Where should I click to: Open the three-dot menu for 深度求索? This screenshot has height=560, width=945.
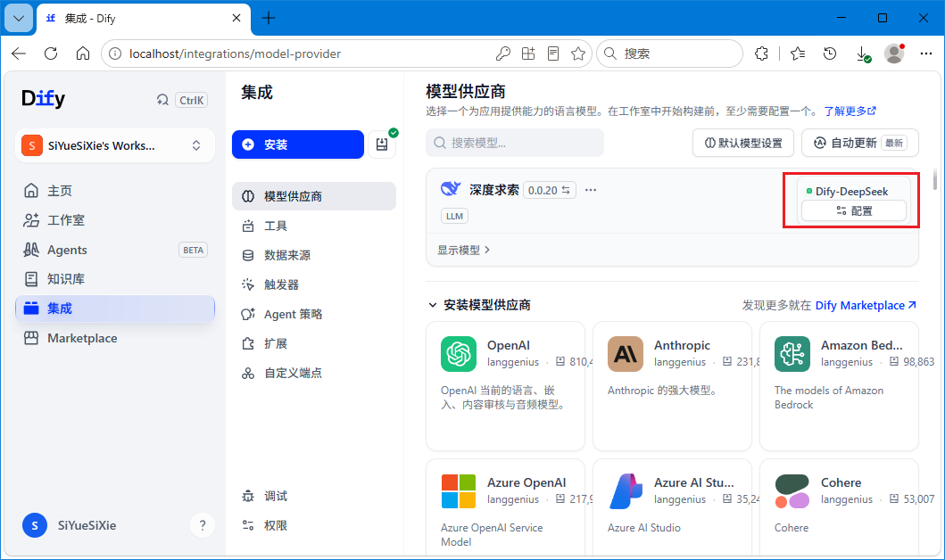[x=591, y=190]
